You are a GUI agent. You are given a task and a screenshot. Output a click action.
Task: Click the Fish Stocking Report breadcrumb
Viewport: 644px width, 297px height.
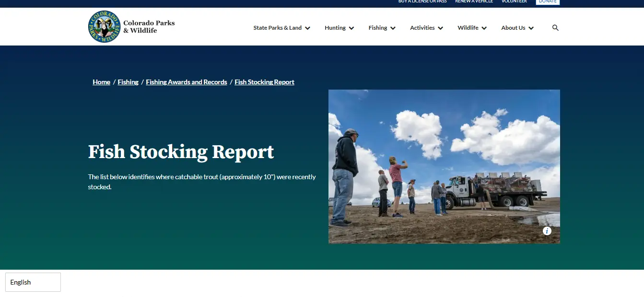pos(264,82)
